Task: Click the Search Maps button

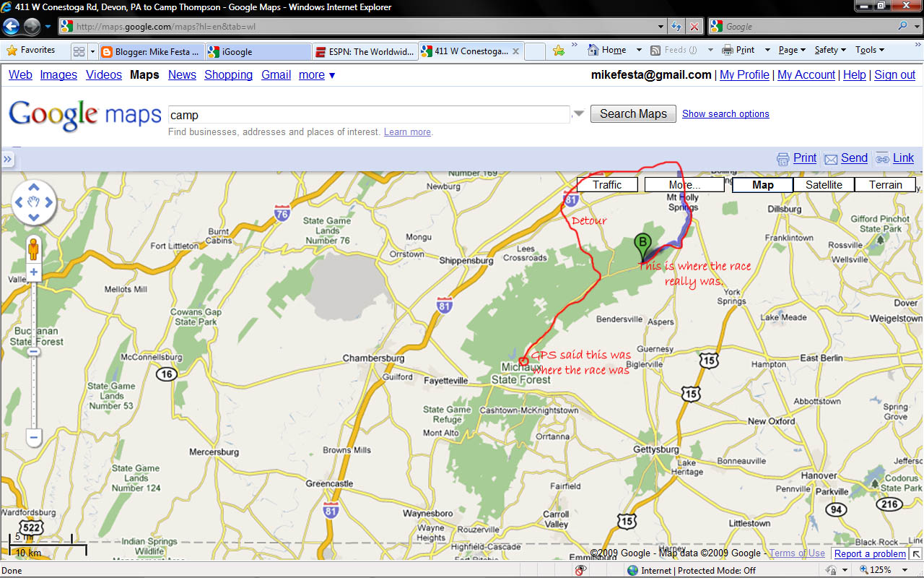Action: point(633,114)
